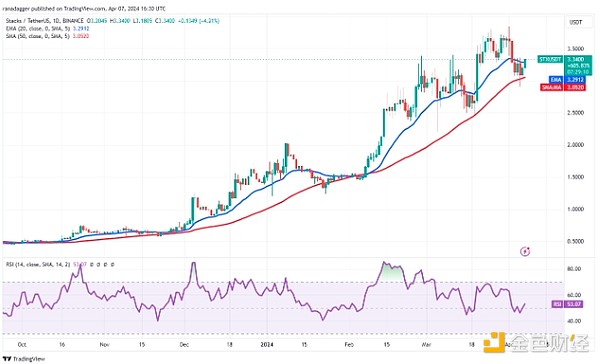This screenshot has width=600, height=364.
Task: Click the green STXUSDT price label tag
Action: point(550,59)
